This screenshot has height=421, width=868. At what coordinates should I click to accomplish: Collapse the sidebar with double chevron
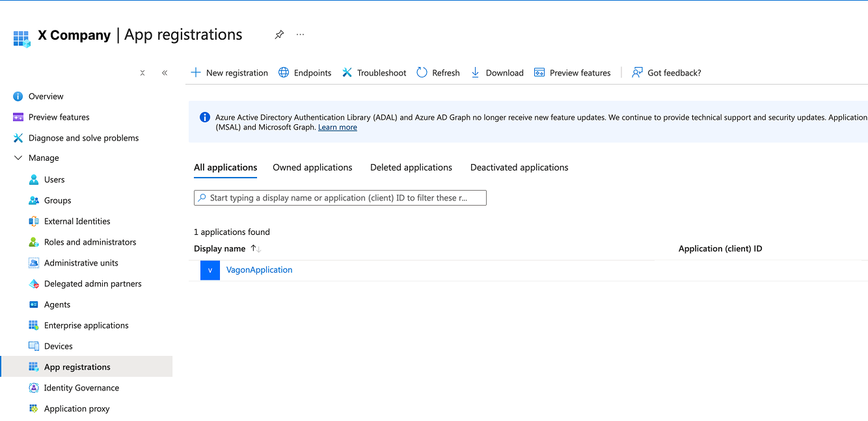tap(165, 73)
